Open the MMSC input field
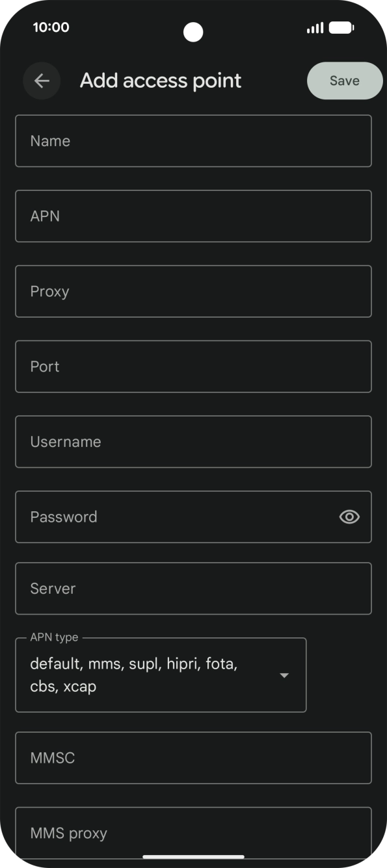 pyautogui.click(x=193, y=758)
